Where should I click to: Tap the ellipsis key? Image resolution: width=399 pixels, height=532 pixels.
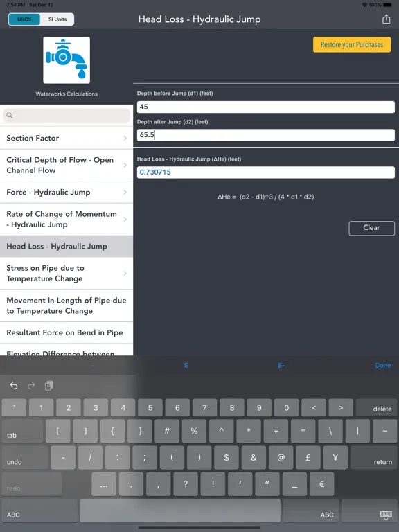click(104, 484)
